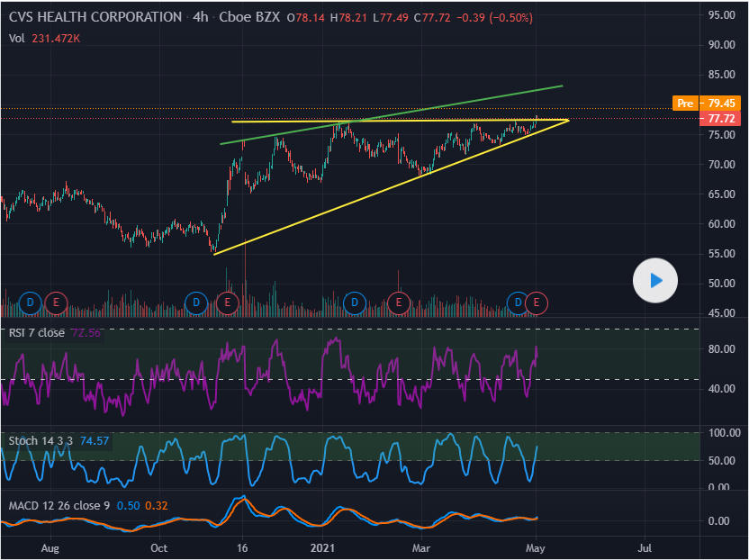749x560 pixels.
Task: Click the MACD 12 26 close 9 label
Action: tap(59, 506)
